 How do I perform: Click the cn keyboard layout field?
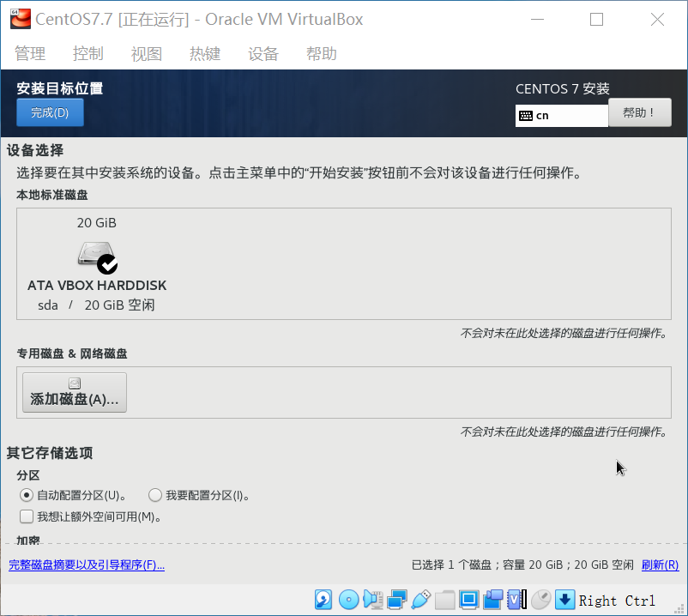tap(562, 116)
